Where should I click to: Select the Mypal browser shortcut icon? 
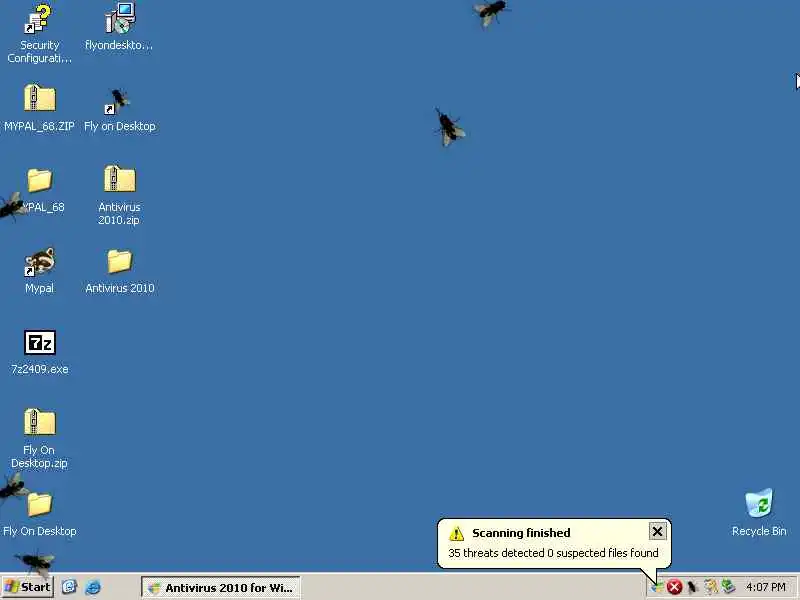[39, 262]
